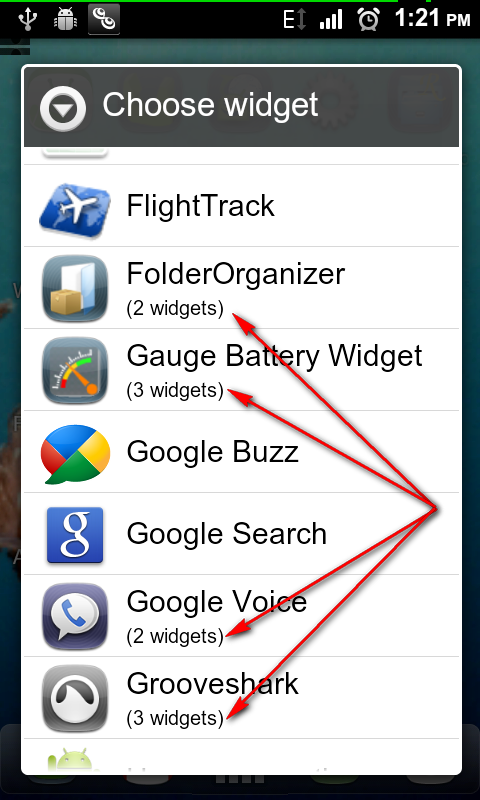Click the down-arrow icon beside Choose widget

click(x=63, y=108)
